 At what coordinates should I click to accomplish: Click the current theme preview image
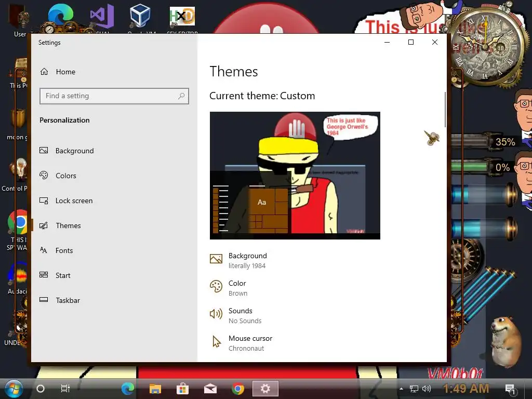[295, 176]
